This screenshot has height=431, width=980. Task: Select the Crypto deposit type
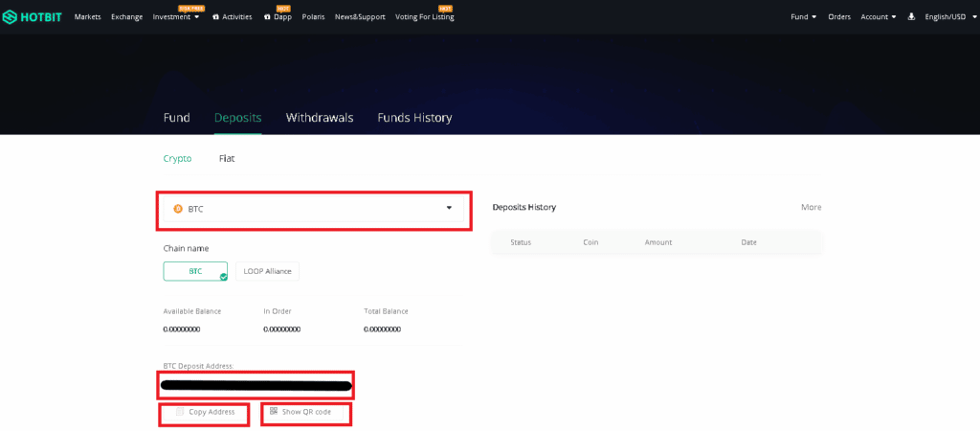[177, 159]
